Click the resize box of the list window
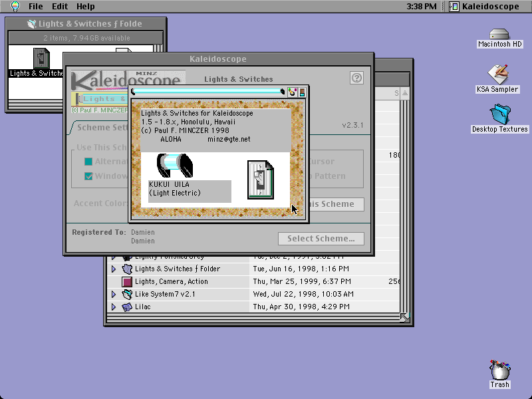 click(405, 318)
